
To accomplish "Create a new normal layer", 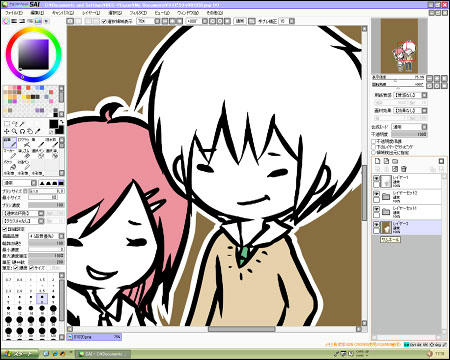I will pyautogui.click(x=378, y=161).
